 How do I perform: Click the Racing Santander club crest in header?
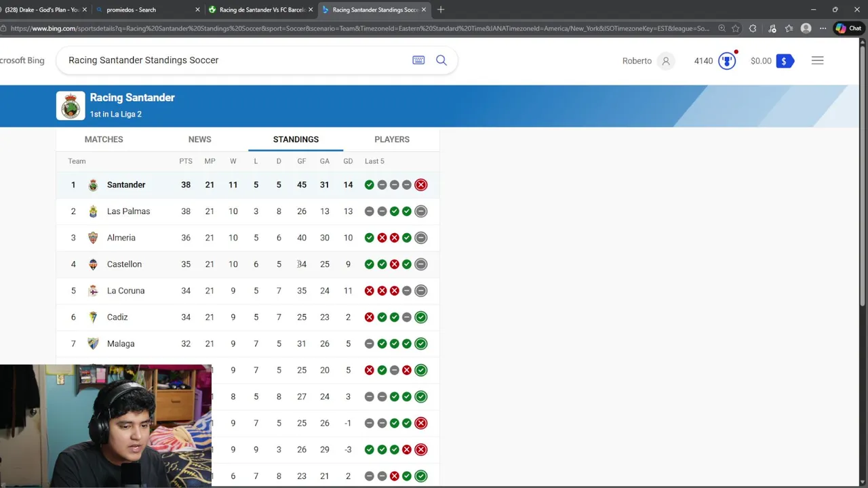tap(71, 106)
